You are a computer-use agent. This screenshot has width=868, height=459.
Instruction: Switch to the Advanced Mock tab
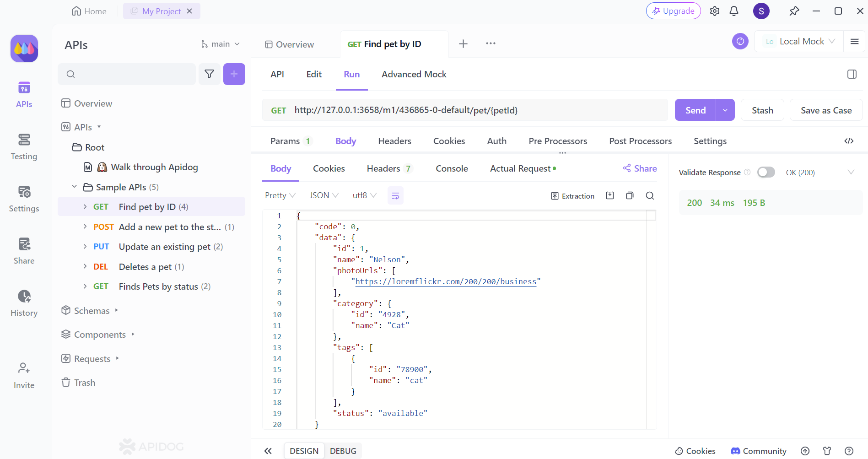pos(414,74)
